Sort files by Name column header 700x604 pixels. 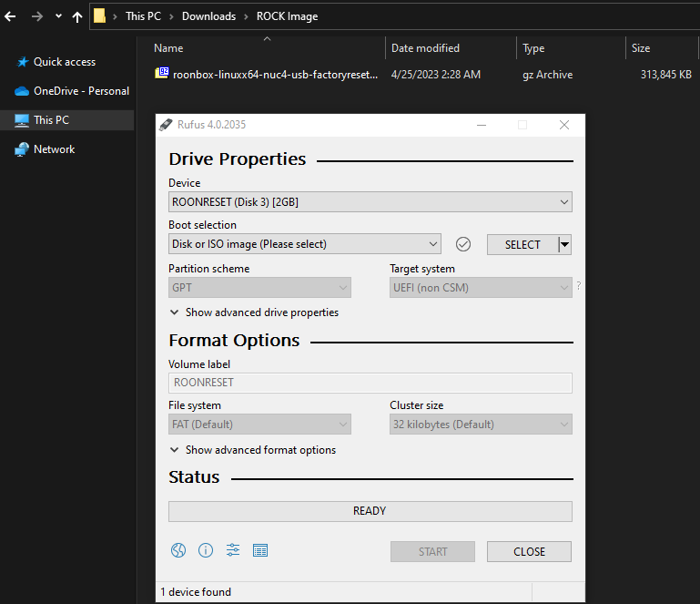point(267,47)
